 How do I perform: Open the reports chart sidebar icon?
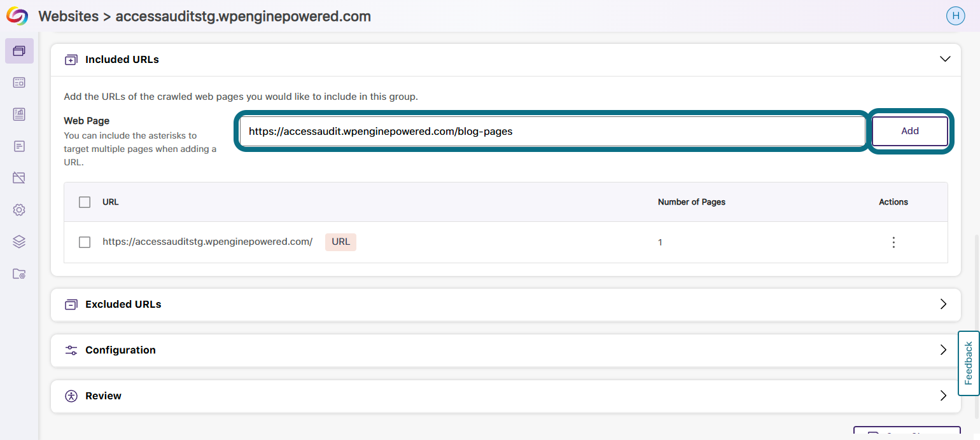[x=19, y=114]
